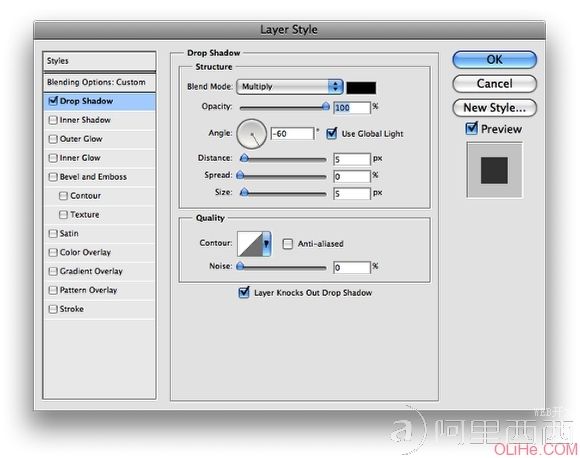Screen dimensions: 580x458
Task: Open the black shadow color swatch
Action: coord(361,88)
